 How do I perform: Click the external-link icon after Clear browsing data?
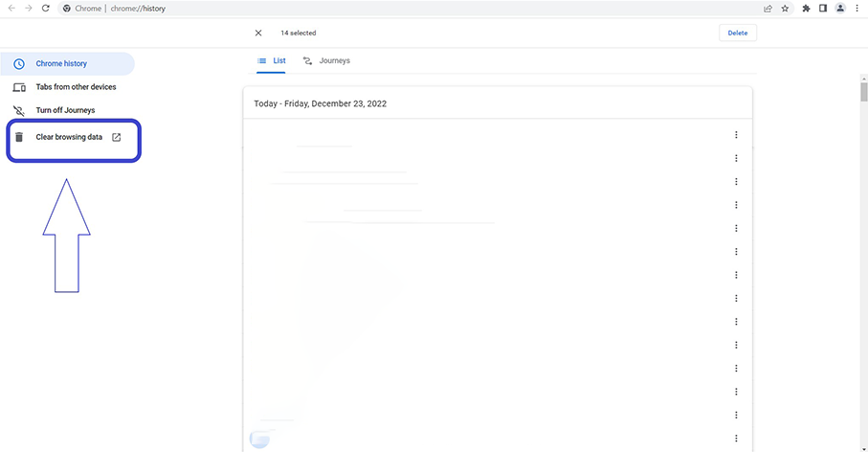point(117,137)
